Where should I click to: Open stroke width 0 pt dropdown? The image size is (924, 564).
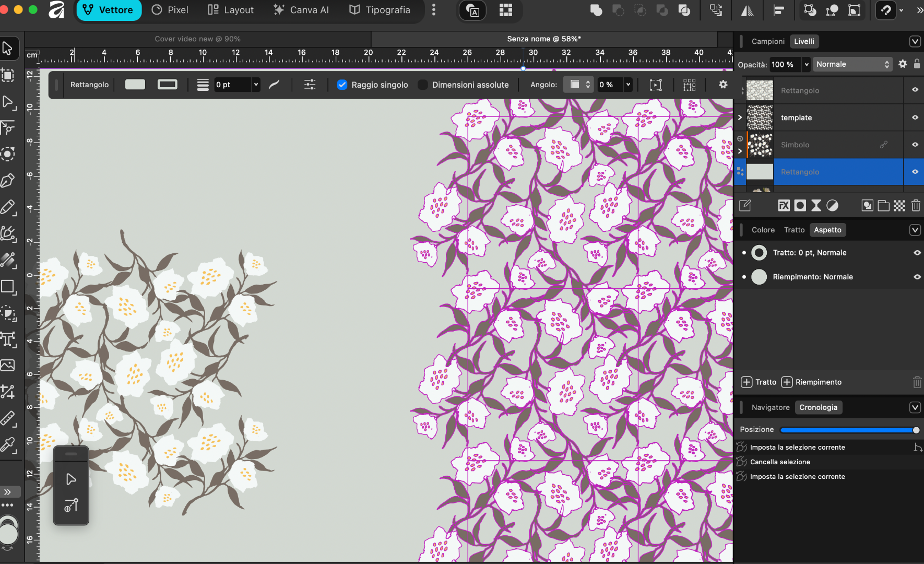pyautogui.click(x=256, y=85)
